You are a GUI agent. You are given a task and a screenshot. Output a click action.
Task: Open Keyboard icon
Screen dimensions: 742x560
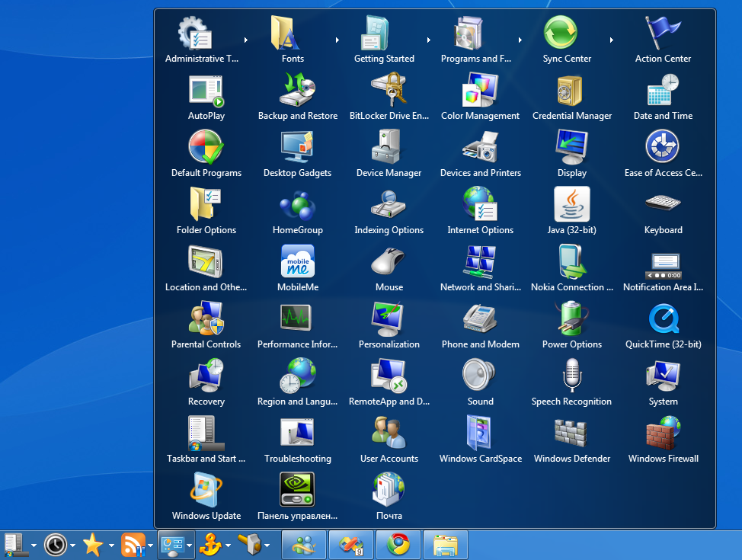[x=663, y=203]
